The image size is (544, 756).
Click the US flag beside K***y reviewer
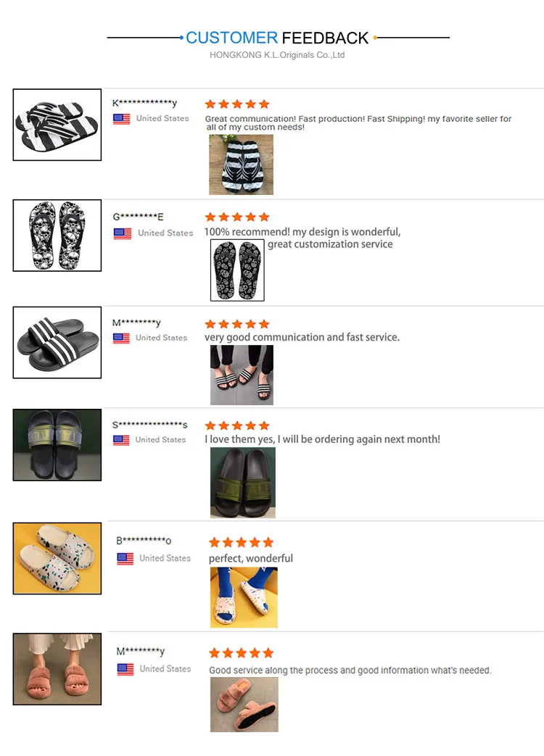122,119
